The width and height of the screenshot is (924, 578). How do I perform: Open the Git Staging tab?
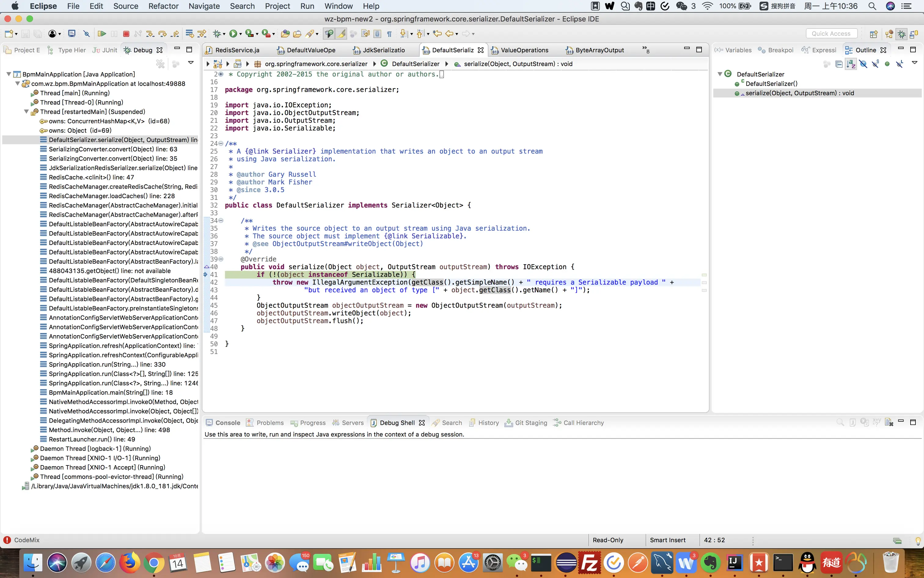click(x=526, y=423)
